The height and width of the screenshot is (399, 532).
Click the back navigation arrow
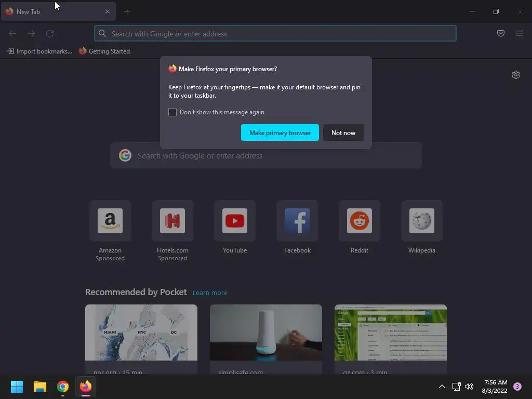[x=12, y=34]
